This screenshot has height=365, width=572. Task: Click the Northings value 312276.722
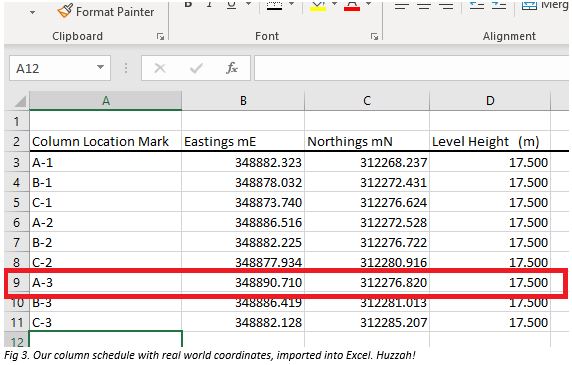[367, 242]
